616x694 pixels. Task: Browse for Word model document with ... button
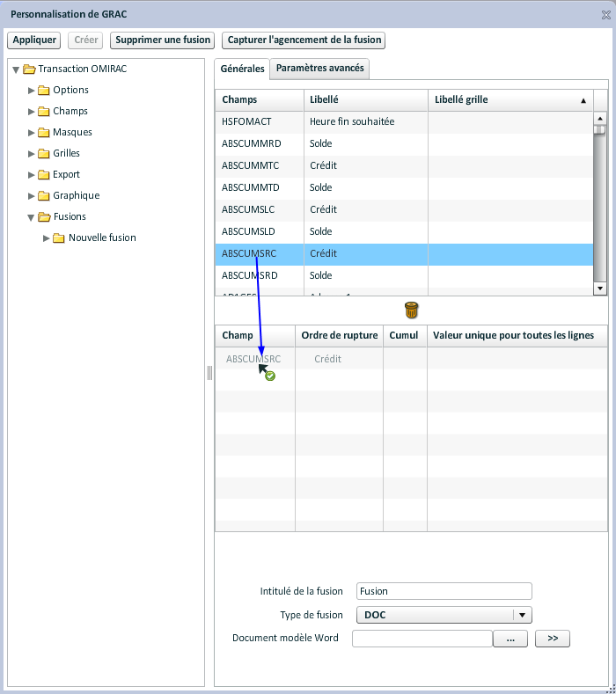point(510,639)
